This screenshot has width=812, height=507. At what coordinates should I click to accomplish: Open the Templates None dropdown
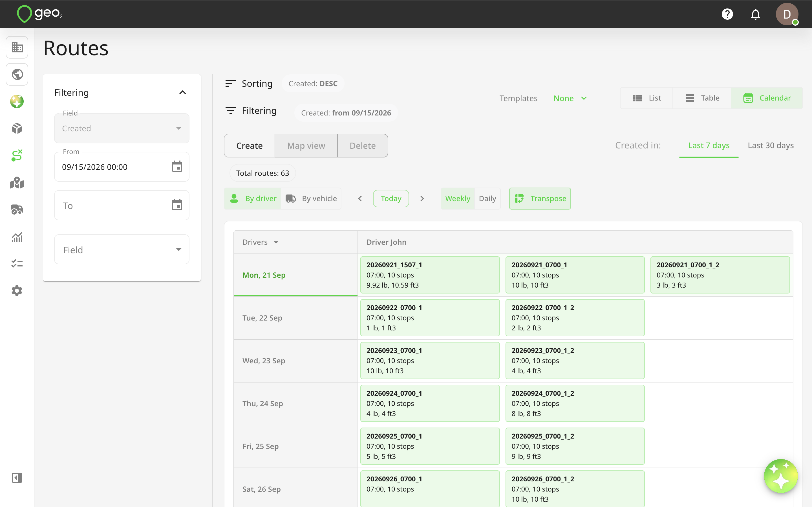point(570,98)
